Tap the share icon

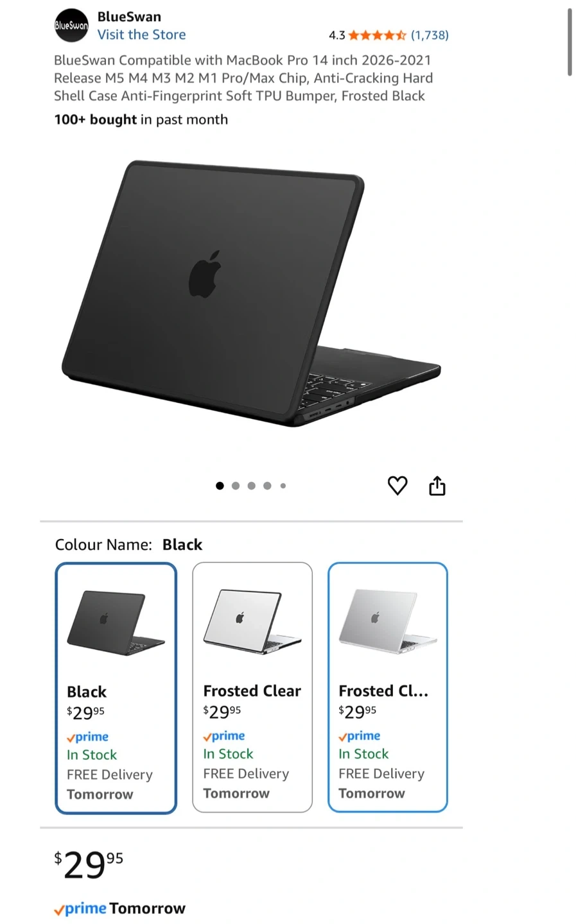point(437,486)
